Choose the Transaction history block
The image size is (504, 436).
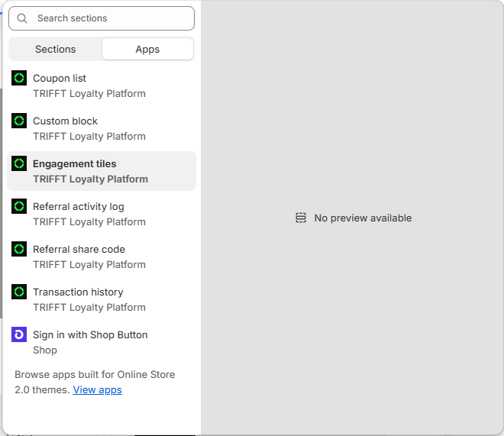tap(102, 299)
